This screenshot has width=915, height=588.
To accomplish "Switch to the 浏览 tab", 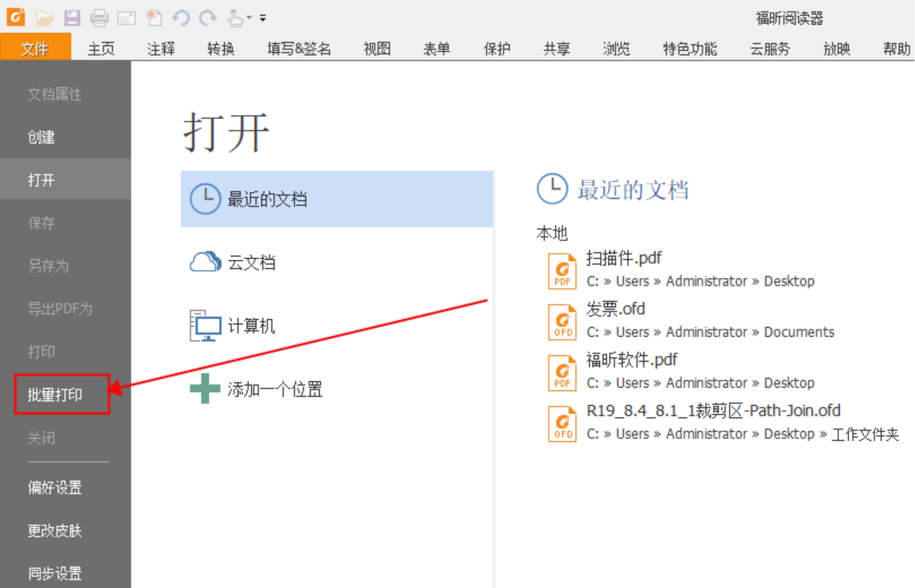I will coord(617,49).
